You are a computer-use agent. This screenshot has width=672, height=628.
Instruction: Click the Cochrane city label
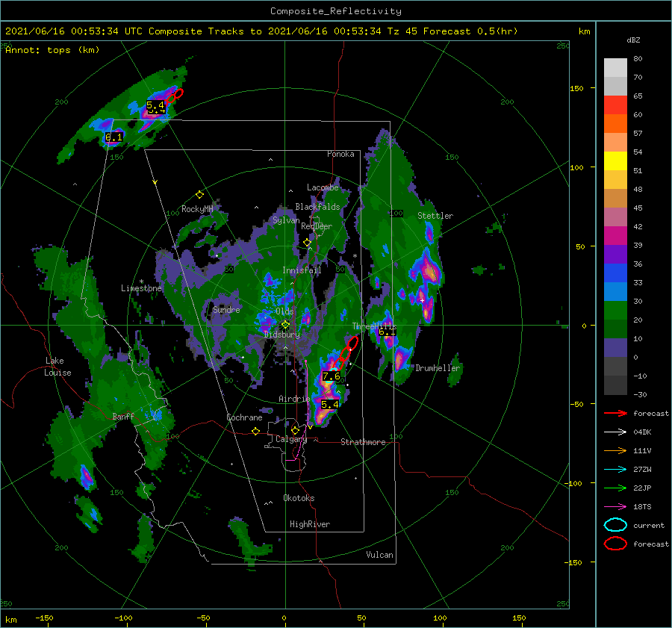244,417
